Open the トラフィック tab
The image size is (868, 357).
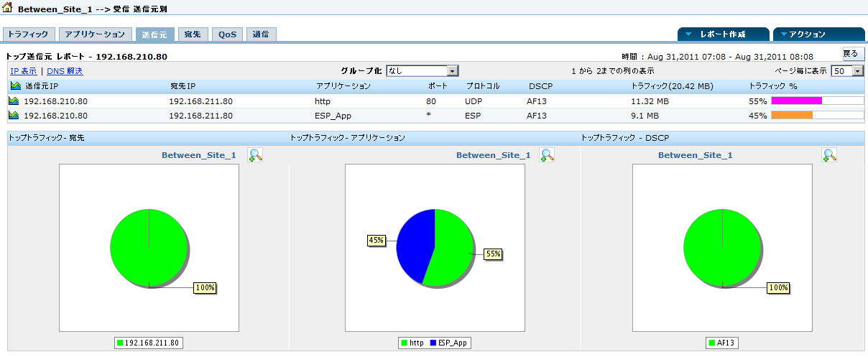pos(28,34)
